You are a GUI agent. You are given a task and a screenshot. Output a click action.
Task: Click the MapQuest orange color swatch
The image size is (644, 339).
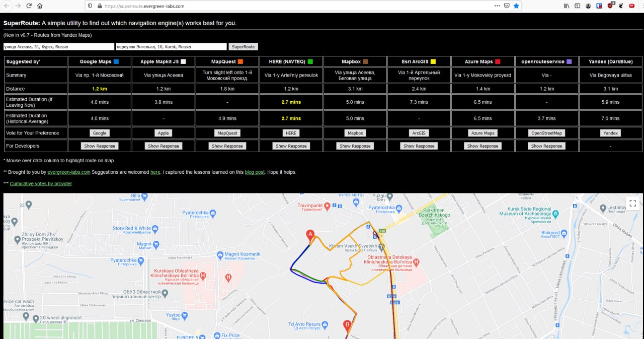point(240,61)
